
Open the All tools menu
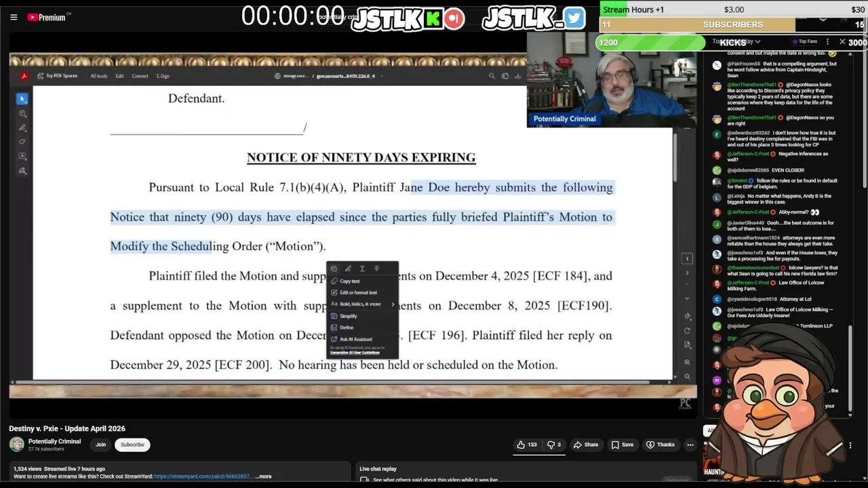pos(99,76)
